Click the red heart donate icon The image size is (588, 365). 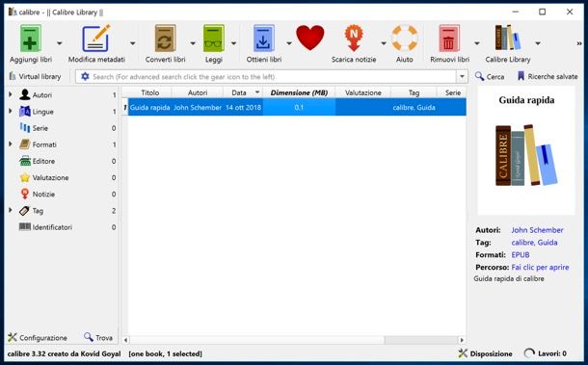pos(310,38)
